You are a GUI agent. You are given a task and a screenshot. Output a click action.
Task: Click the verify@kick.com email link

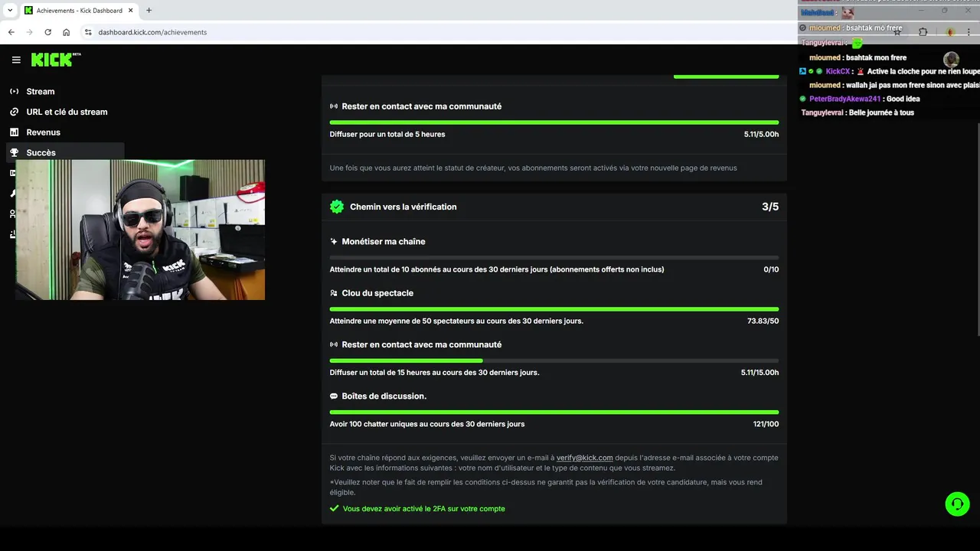pyautogui.click(x=584, y=458)
